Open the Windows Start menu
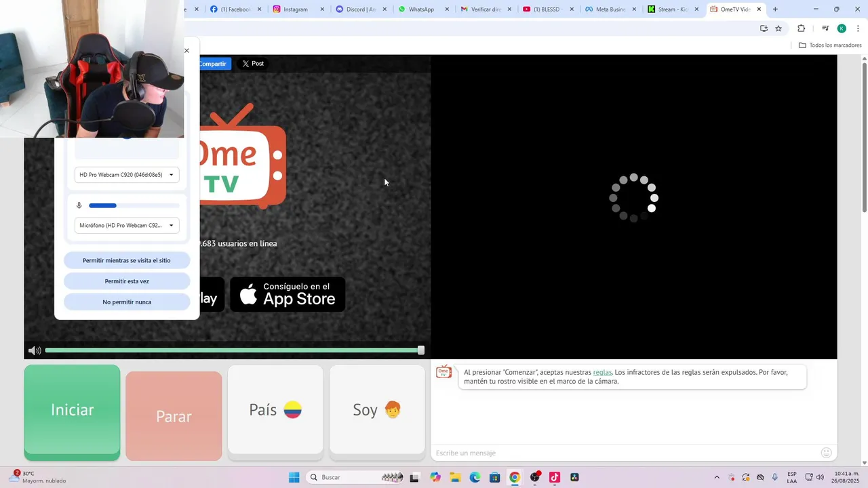 [294, 477]
